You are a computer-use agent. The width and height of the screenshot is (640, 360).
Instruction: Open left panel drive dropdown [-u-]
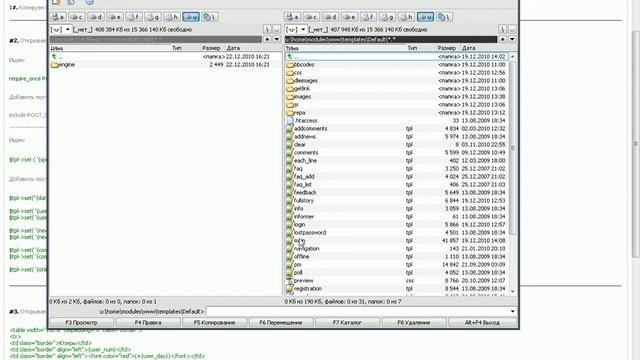60,29
